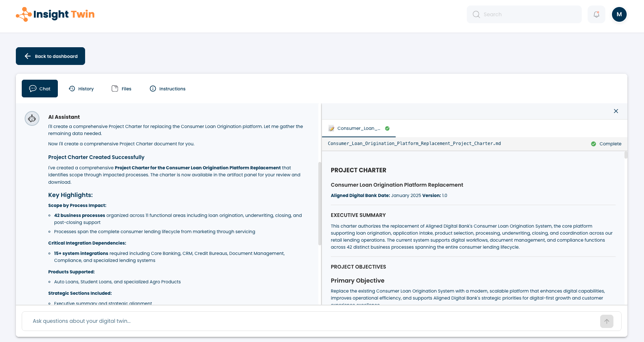Click the green Complete status check icon
Viewport: 644px width, 342px height.
(x=594, y=144)
